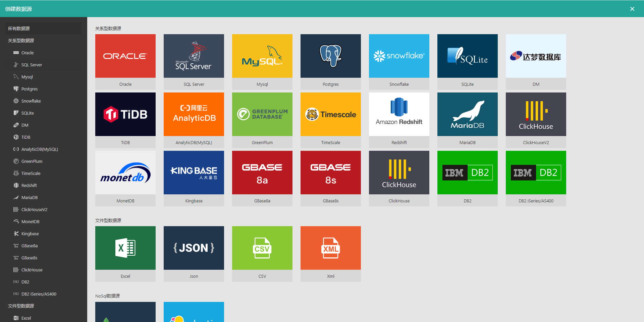Pick the XML file source tile

(331, 254)
